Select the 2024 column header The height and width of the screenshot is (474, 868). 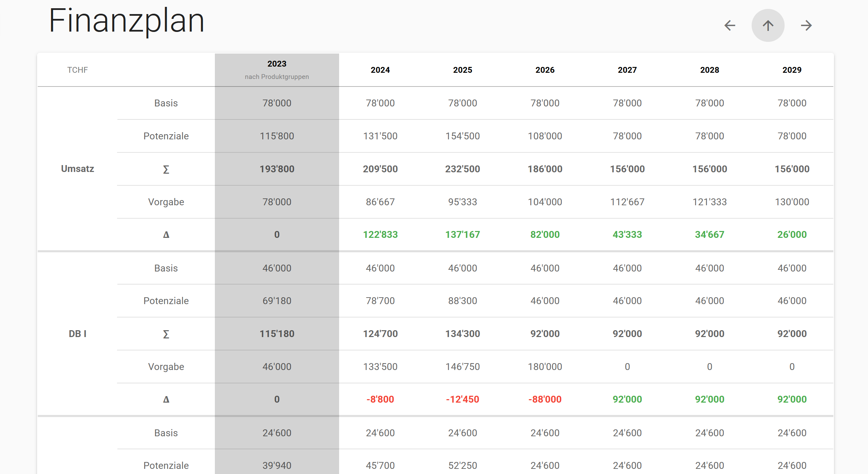(380, 70)
